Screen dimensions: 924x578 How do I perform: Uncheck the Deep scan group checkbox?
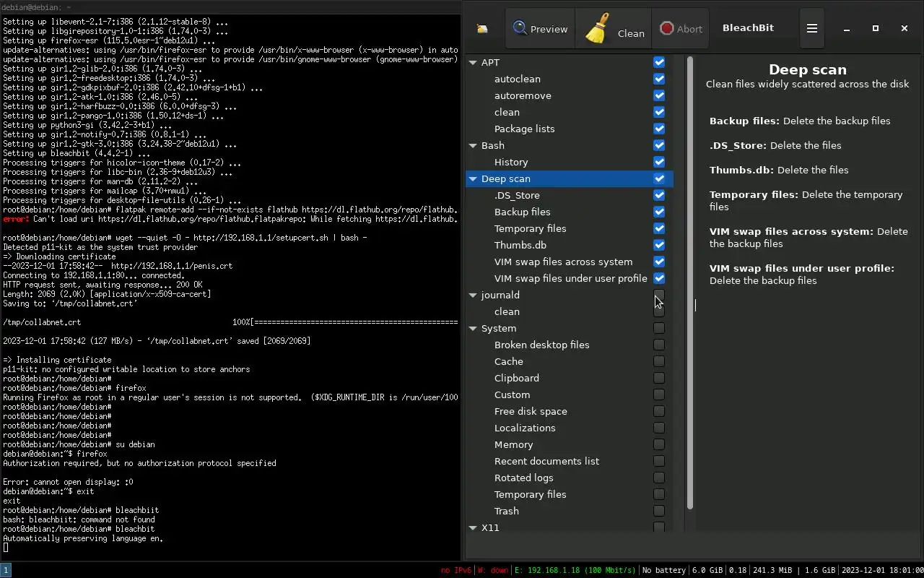659,178
